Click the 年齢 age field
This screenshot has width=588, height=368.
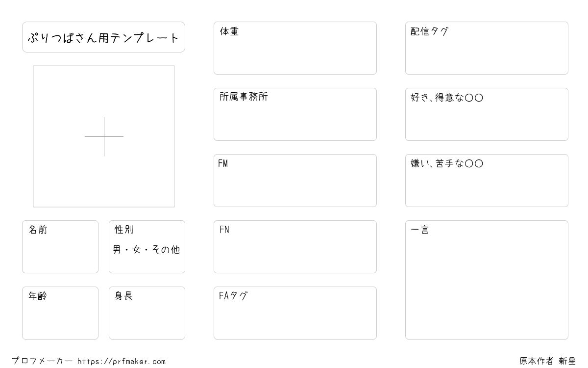[x=60, y=313]
